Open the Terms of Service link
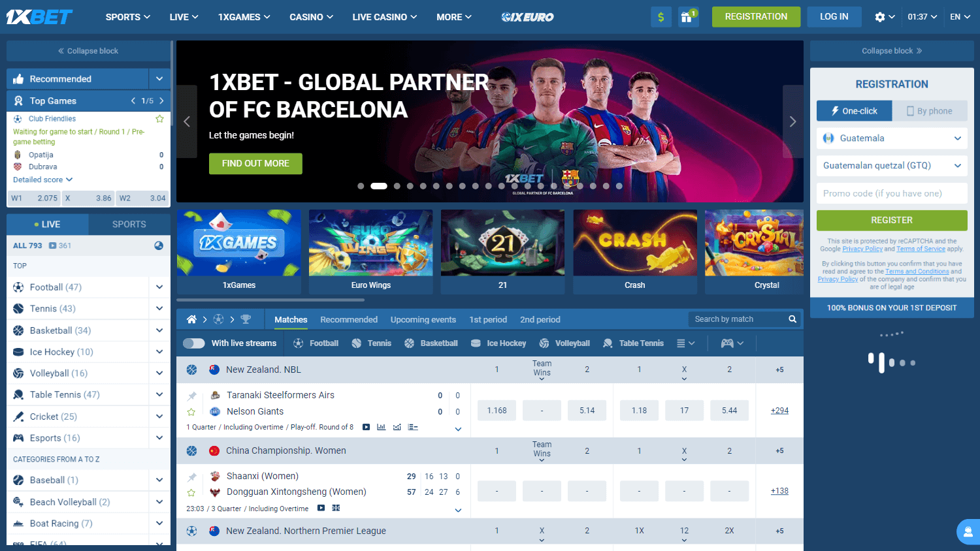Screen dimensions: 980x551 pyautogui.click(x=921, y=249)
